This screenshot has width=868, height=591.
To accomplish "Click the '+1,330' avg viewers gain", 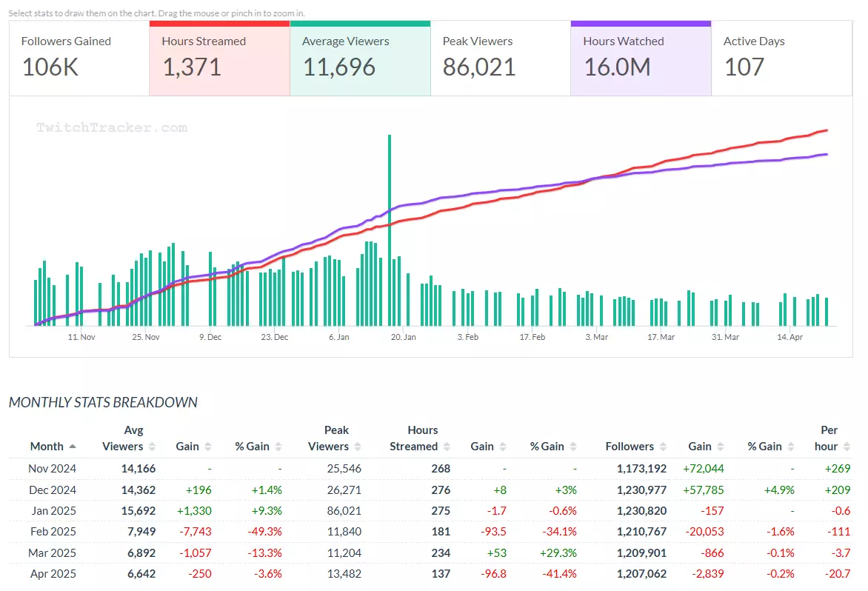I will tap(194, 511).
